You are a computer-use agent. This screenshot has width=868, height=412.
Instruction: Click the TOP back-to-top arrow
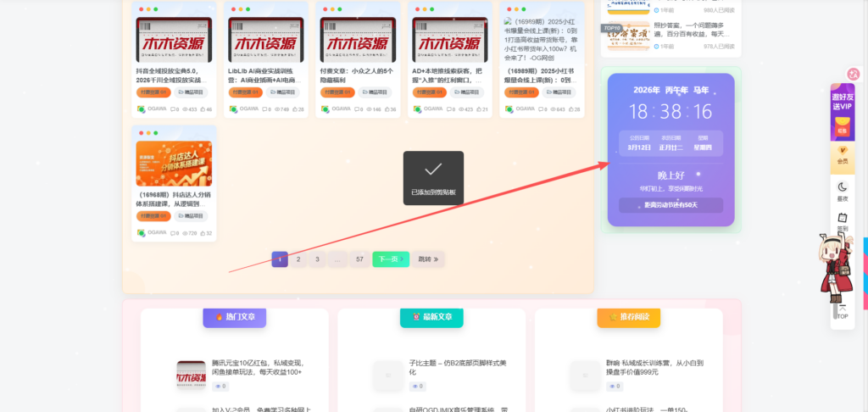pyautogui.click(x=842, y=311)
